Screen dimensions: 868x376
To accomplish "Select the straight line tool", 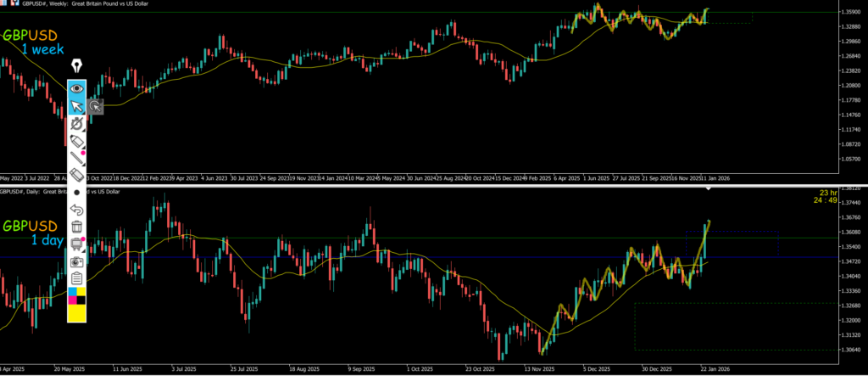I will tap(77, 158).
